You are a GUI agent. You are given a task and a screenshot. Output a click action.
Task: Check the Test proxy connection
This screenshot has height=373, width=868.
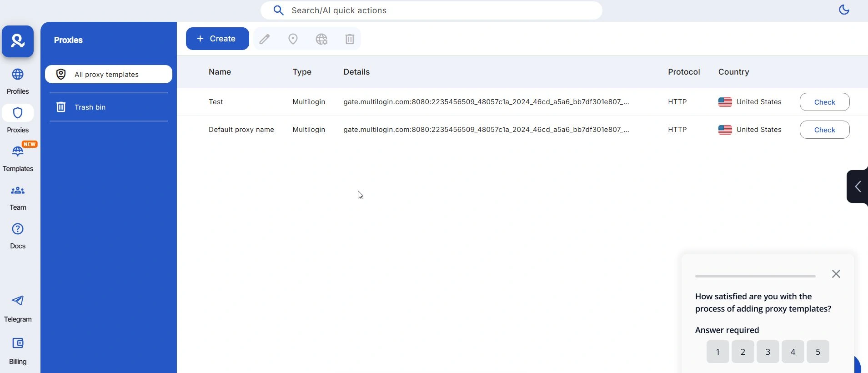tap(824, 102)
